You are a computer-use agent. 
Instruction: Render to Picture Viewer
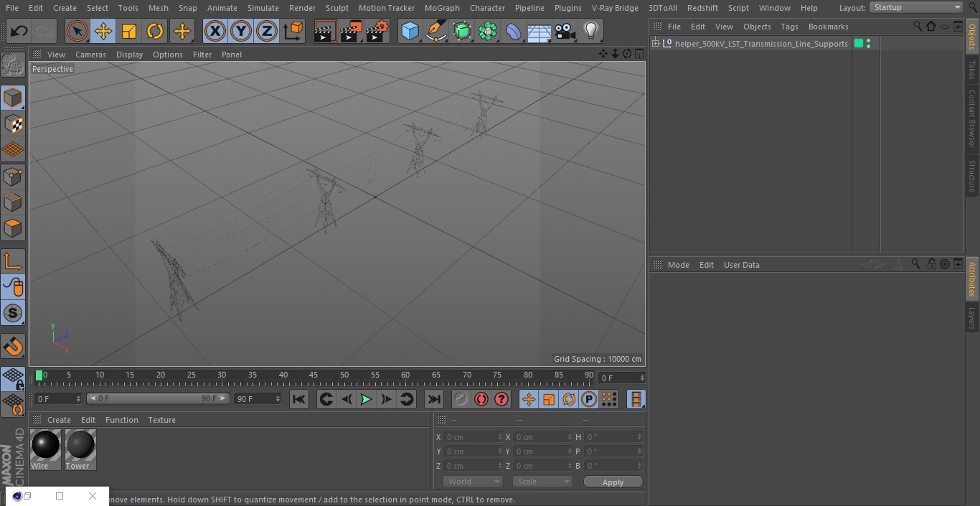tap(351, 32)
